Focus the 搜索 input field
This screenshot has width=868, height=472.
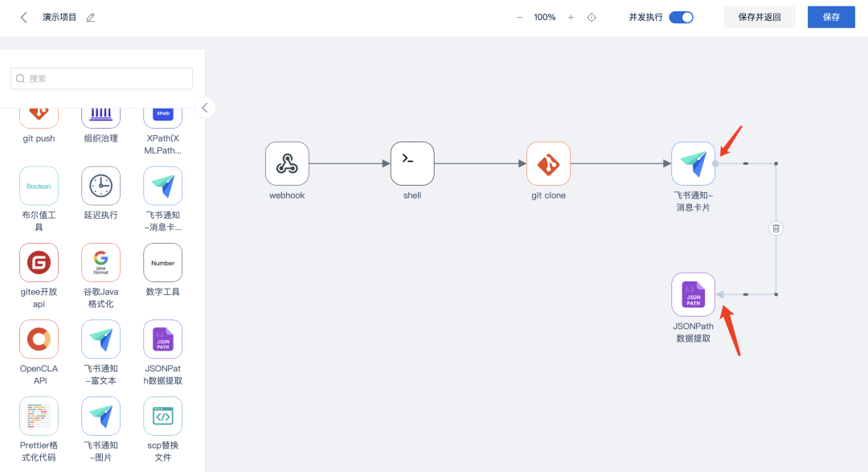(x=102, y=79)
